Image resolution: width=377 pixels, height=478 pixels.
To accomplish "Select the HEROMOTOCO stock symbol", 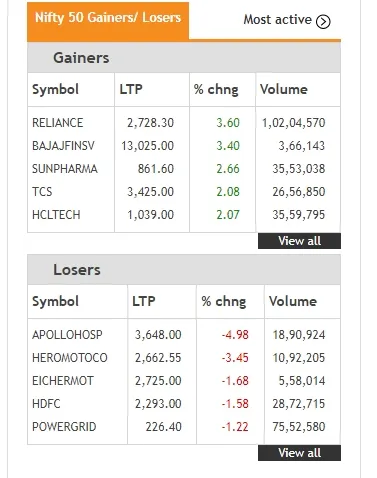I will tap(70, 358).
